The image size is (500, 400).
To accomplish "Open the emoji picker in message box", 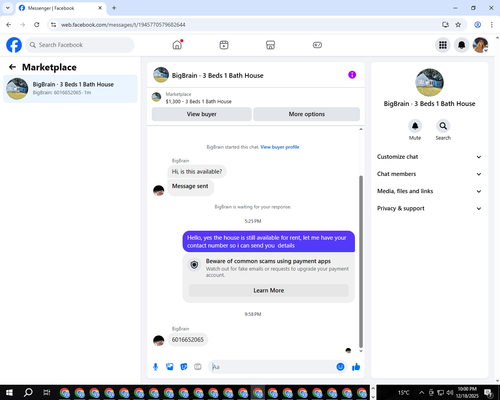I will point(340,367).
